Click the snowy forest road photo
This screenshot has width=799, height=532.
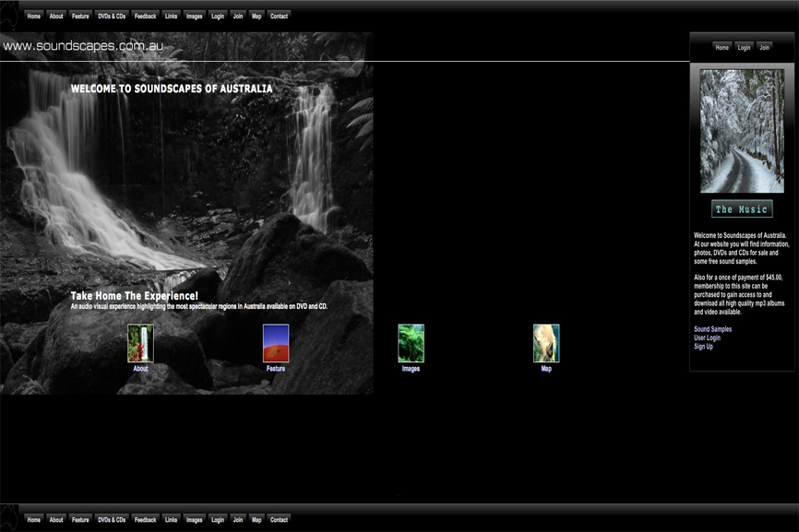tap(742, 131)
